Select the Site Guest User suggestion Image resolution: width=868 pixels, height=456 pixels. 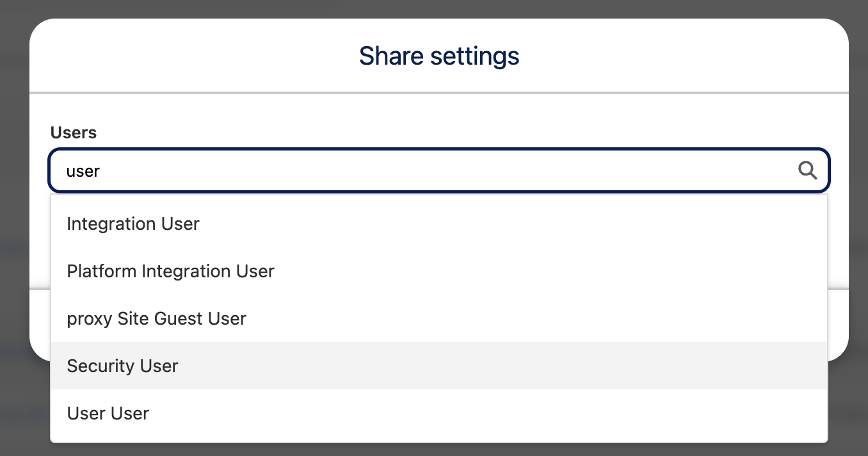point(156,319)
